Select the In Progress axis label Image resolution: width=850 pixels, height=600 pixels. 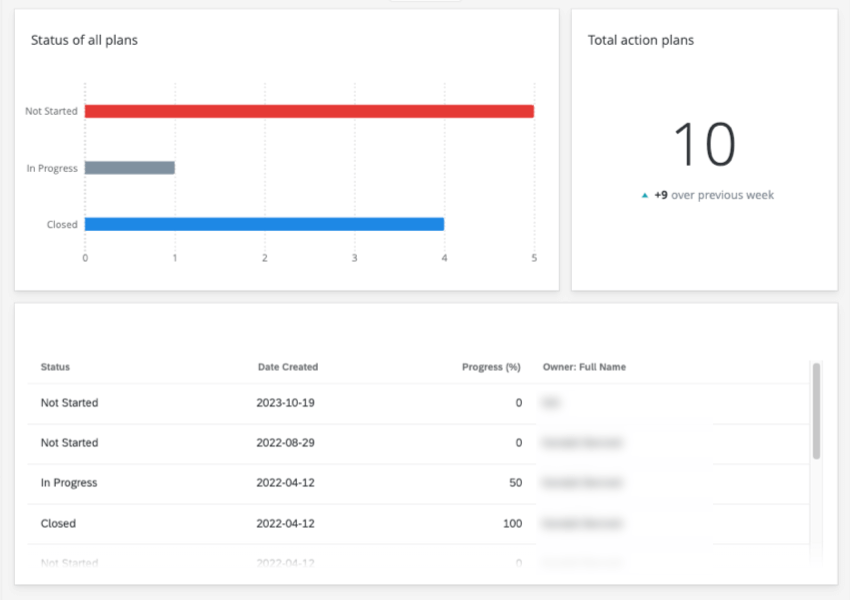51,168
